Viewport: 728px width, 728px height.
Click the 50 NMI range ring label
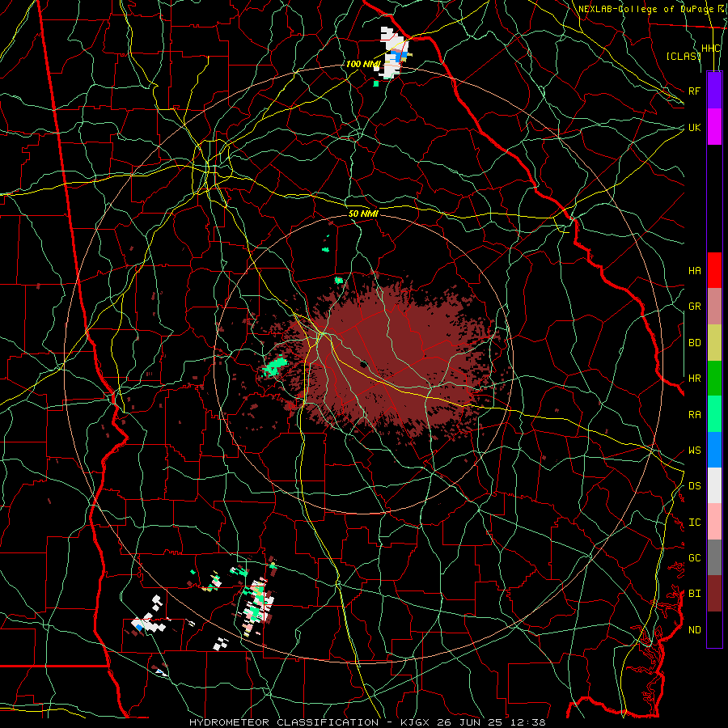point(363,214)
